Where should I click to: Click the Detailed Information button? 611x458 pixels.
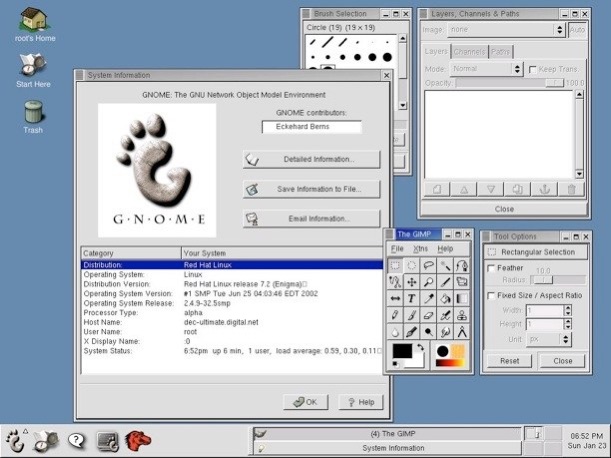311,159
